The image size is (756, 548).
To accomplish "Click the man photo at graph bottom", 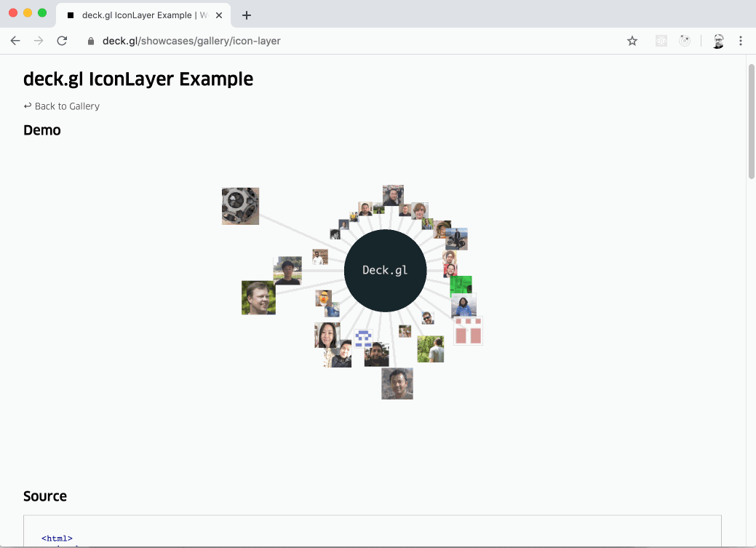I will 397,384.
